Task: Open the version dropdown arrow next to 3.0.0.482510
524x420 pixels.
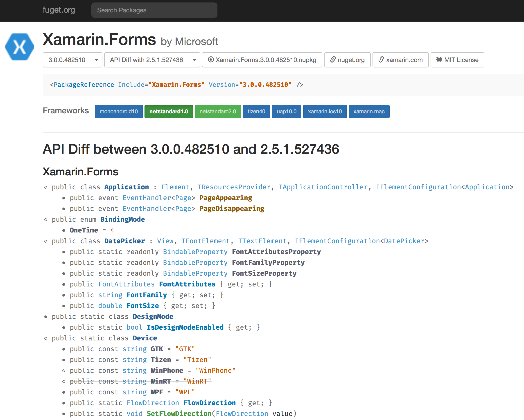Action: tap(97, 60)
